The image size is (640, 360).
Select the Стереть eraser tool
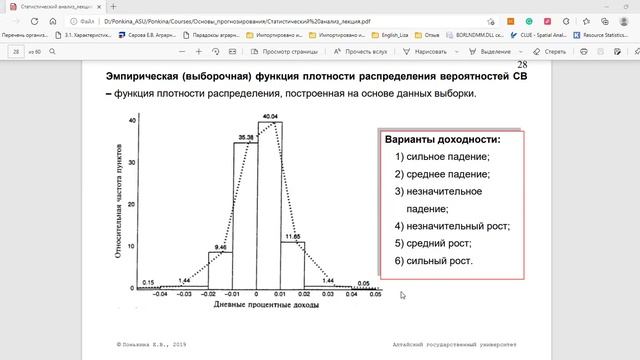tap(549, 51)
